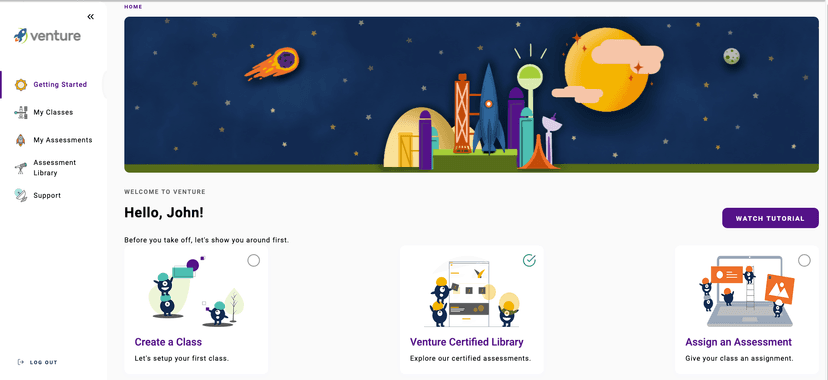Click 'Give your class an assignment.' text
Screen dimensions: 828x380
click(739, 358)
